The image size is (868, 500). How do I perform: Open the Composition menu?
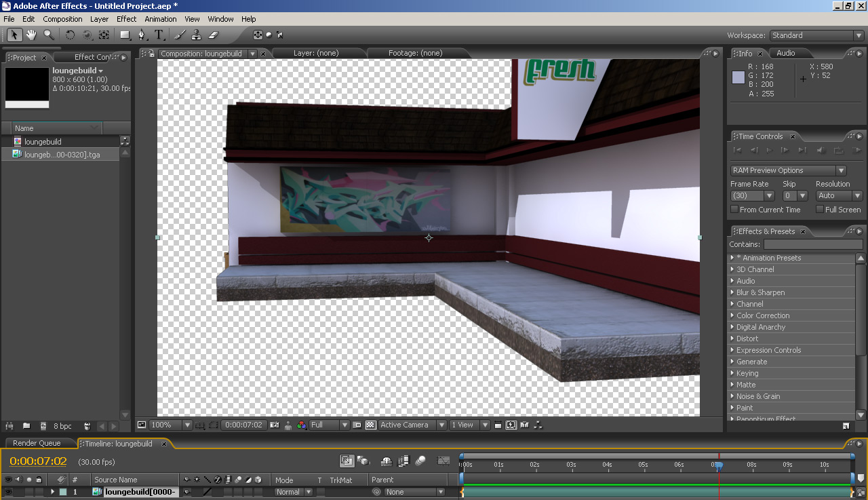62,19
